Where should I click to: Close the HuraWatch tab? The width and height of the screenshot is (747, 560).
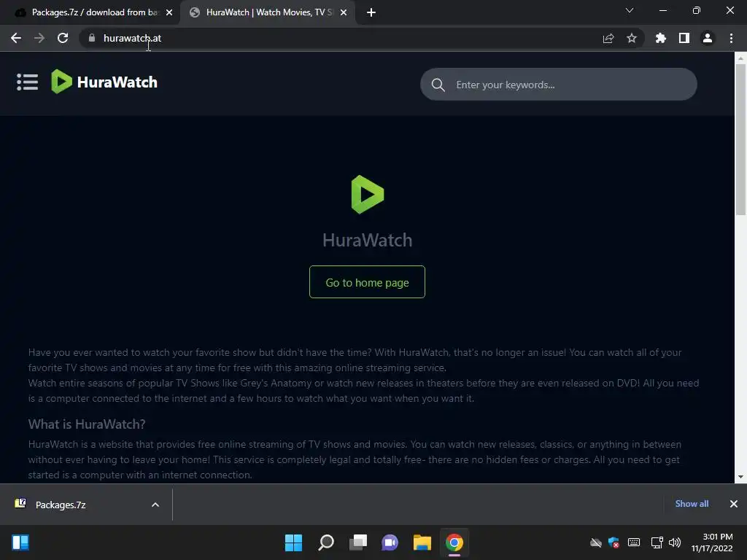(x=344, y=12)
